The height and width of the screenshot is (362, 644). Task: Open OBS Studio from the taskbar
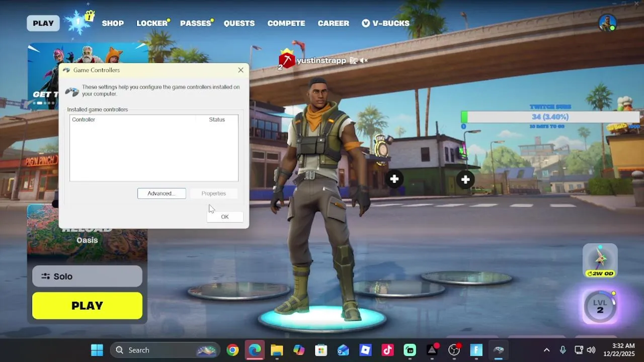pos(454,350)
